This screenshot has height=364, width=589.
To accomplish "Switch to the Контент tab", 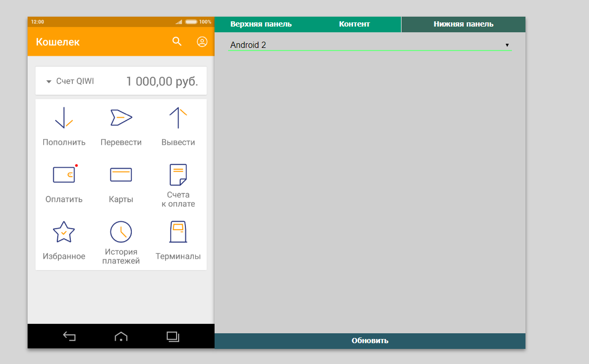I will 354,24.
